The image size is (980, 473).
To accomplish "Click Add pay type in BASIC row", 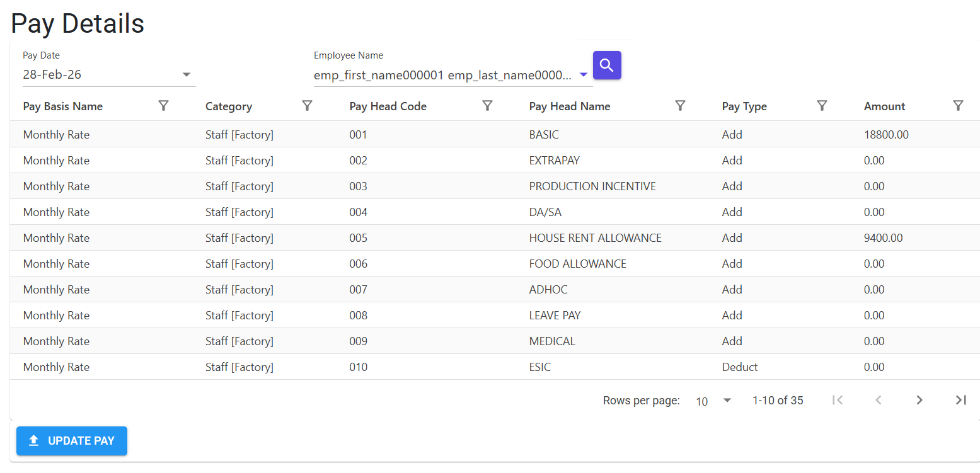I will tap(732, 135).
